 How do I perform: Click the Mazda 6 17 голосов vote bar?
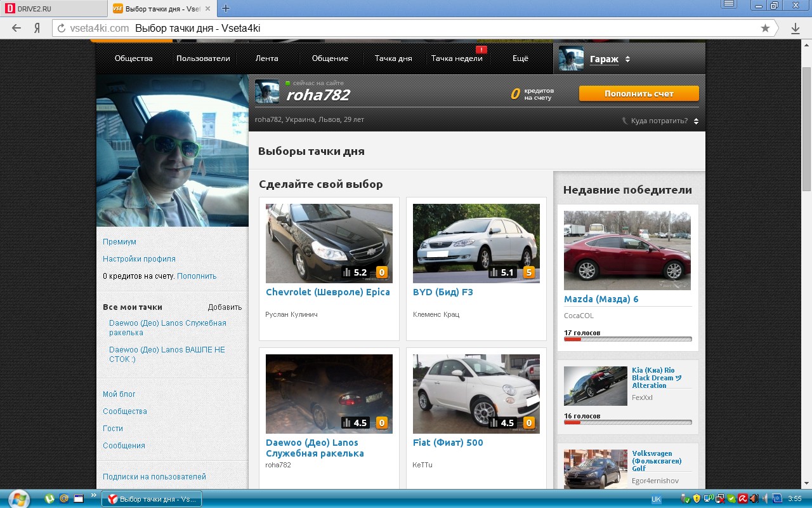[628, 339]
